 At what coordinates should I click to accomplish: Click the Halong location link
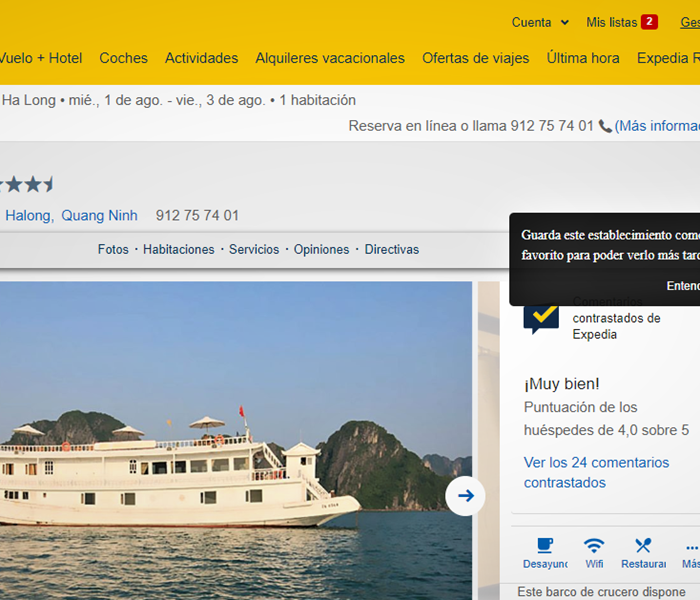coord(29,216)
